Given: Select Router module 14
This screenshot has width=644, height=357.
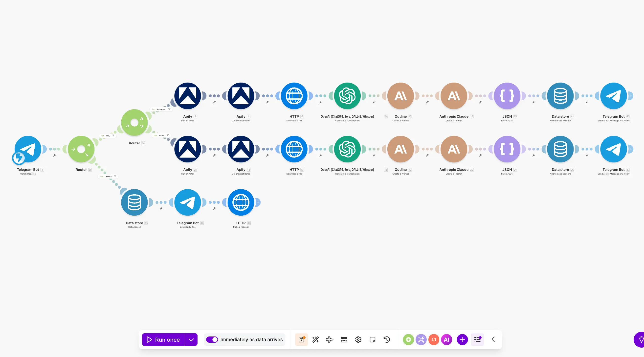Looking at the screenshot, I should tap(134, 122).
